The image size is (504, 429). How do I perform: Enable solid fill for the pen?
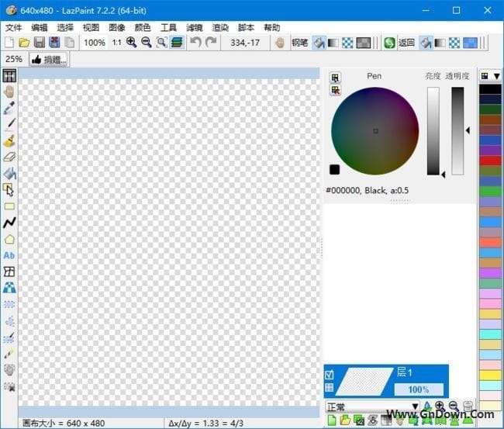[x=319, y=43]
